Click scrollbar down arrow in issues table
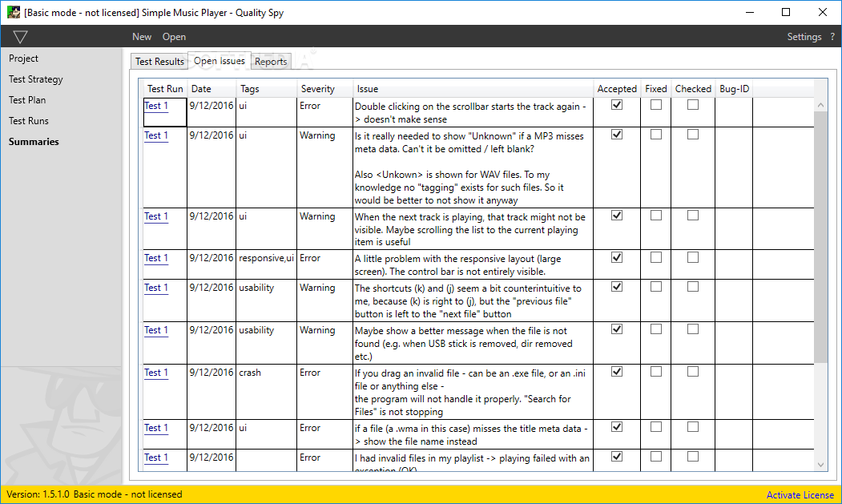This screenshot has height=504, width=842. pyautogui.click(x=820, y=465)
